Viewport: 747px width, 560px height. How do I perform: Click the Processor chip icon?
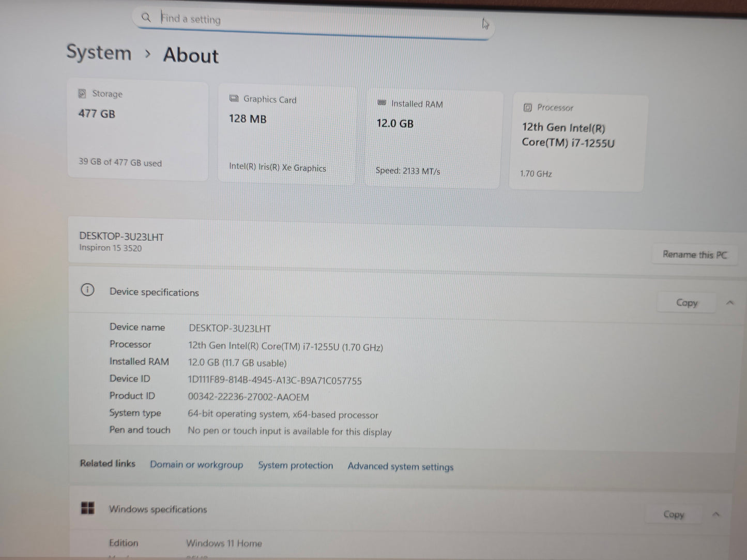[527, 107]
